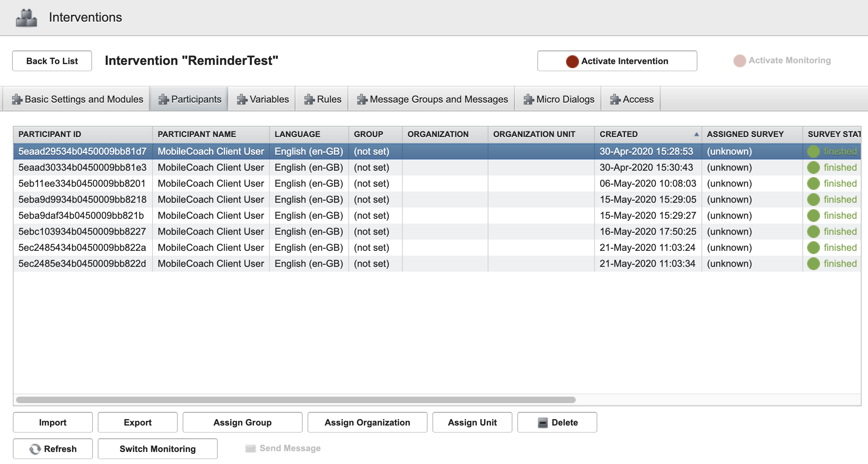Viewport: 868px width, 464px height.
Task: Select participant row 5ec2485e34b0450009bb822d
Action: tap(82, 264)
